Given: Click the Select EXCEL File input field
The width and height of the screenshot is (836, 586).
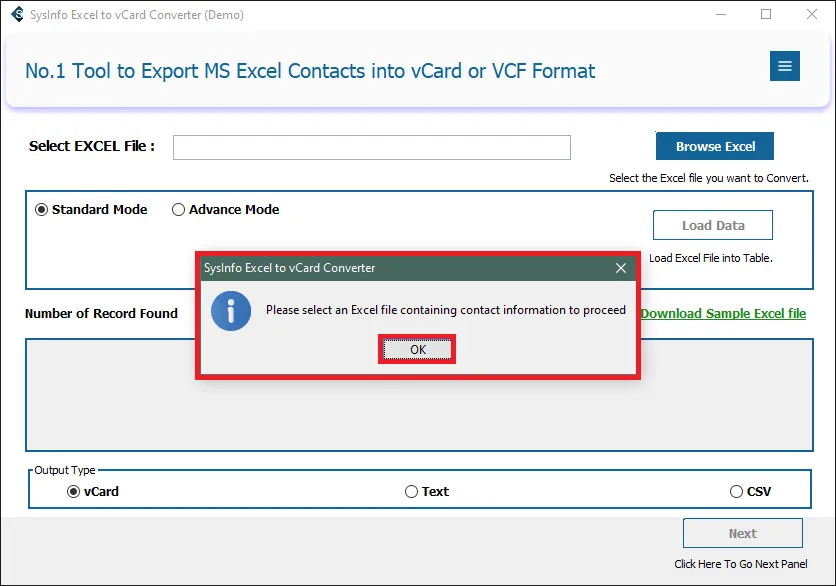Looking at the screenshot, I should pyautogui.click(x=372, y=148).
